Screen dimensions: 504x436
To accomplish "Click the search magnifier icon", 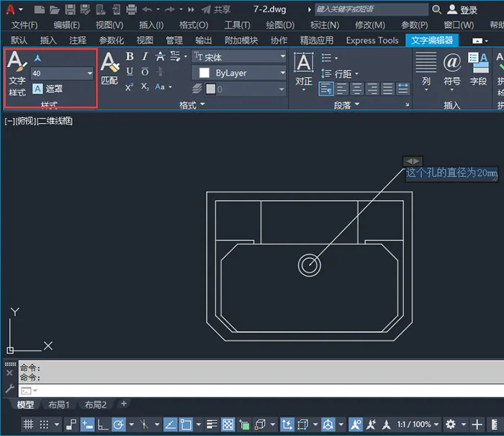I will 436,9.
